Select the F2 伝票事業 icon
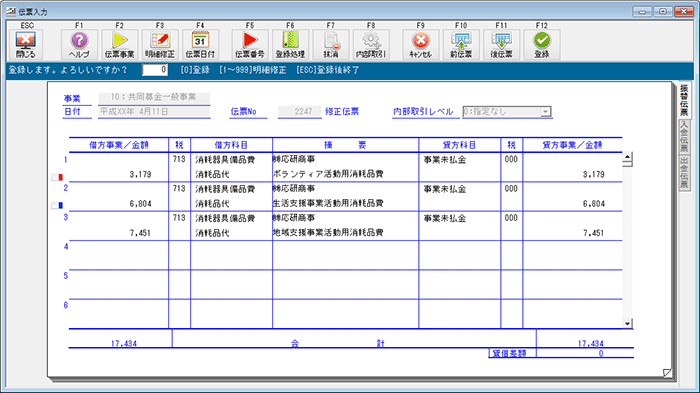The width and height of the screenshot is (700, 393). 119,44
